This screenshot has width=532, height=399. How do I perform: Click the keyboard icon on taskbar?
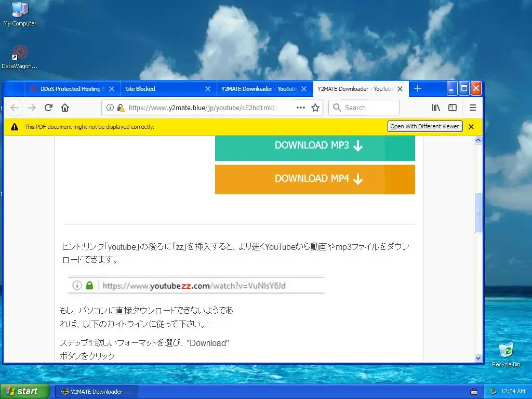point(474,392)
